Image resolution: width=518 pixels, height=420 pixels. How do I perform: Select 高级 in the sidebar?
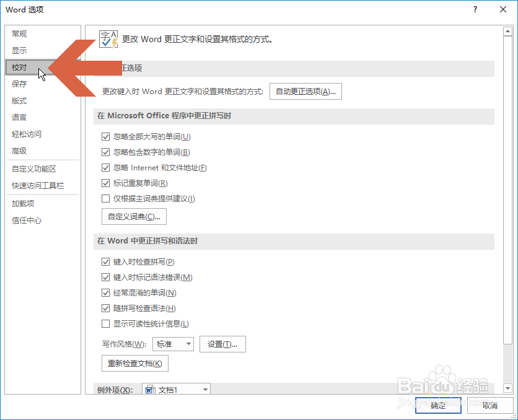pos(43,151)
